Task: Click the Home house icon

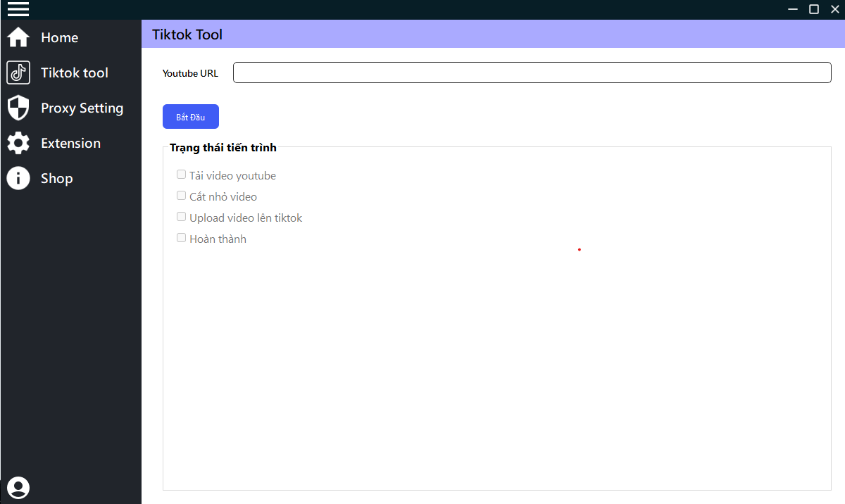Action: point(18,37)
